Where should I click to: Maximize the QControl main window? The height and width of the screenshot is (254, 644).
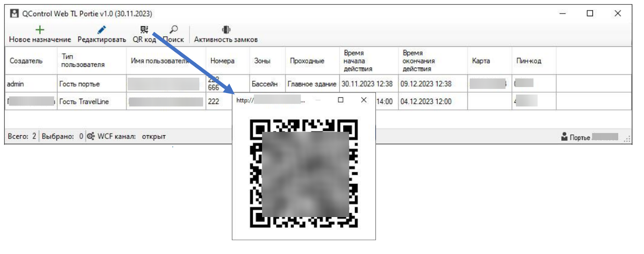click(590, 13)
